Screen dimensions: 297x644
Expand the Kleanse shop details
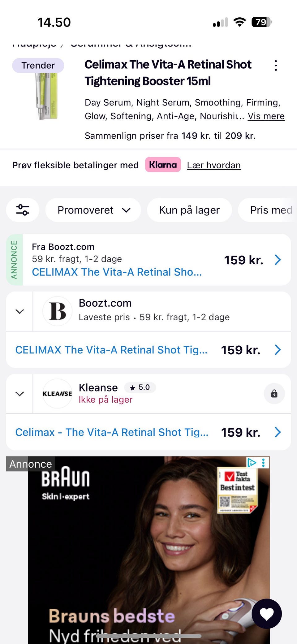[19, 394]
